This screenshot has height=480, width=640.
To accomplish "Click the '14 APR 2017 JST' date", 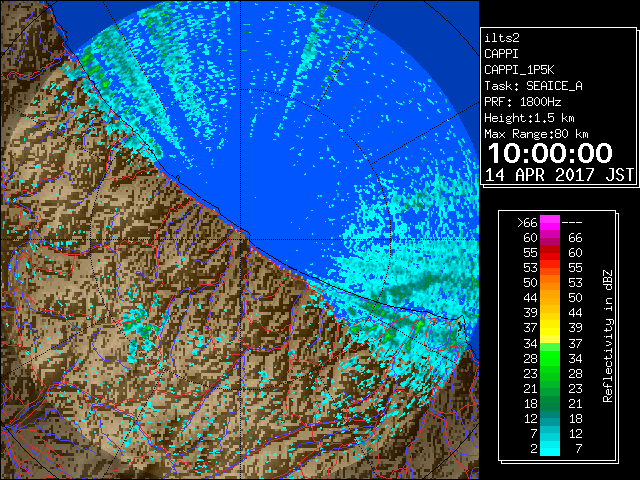I will pos(559,175).
